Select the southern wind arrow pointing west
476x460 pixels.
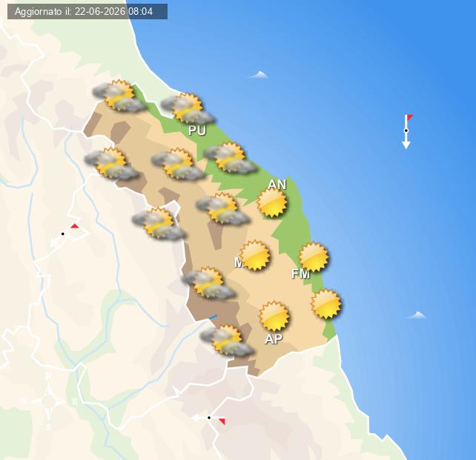208,419
